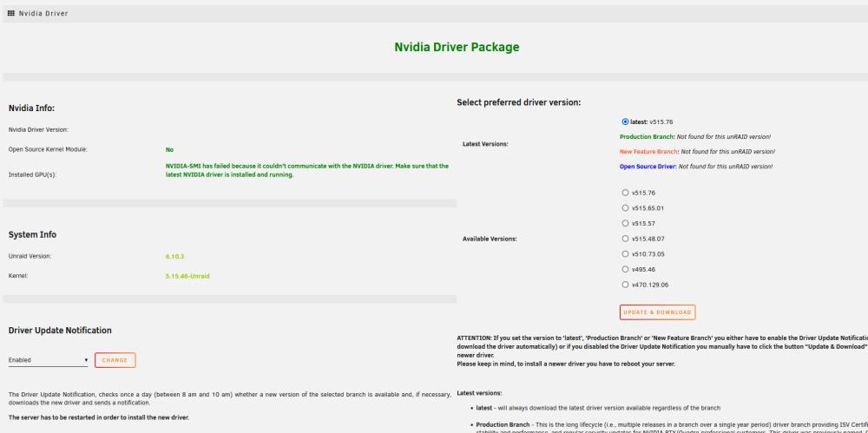The width and height of the screenshot is (868, 433).
Task: Open the Enabled notification dropdown
Action: tap(48, 360)
